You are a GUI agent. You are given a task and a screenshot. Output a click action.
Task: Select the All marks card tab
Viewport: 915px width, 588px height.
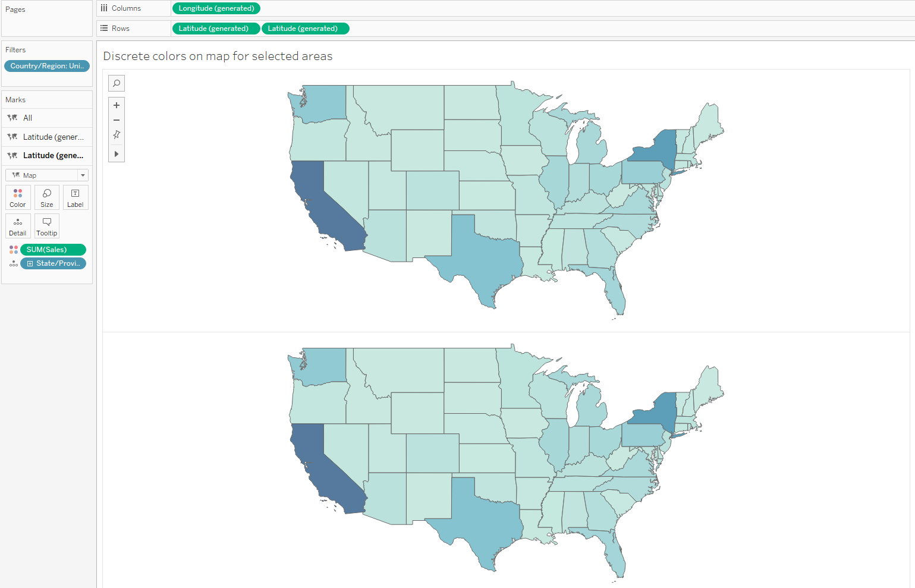[27, 118]
